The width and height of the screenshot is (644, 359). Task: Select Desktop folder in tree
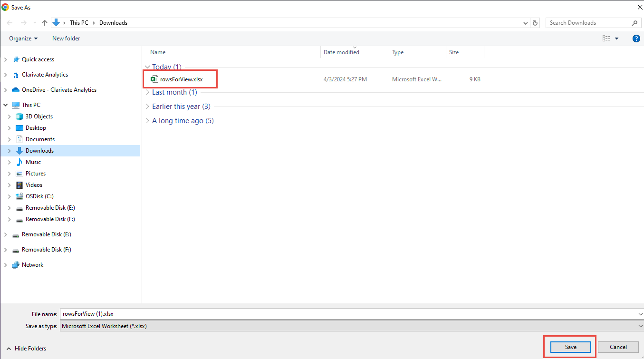[x=36, y=128]
